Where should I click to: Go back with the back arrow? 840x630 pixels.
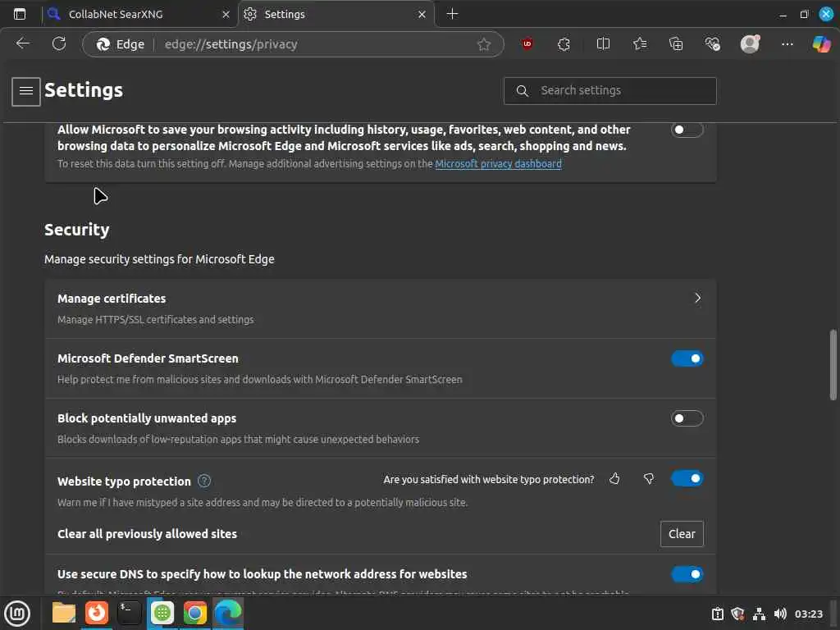tap(22, 44)
